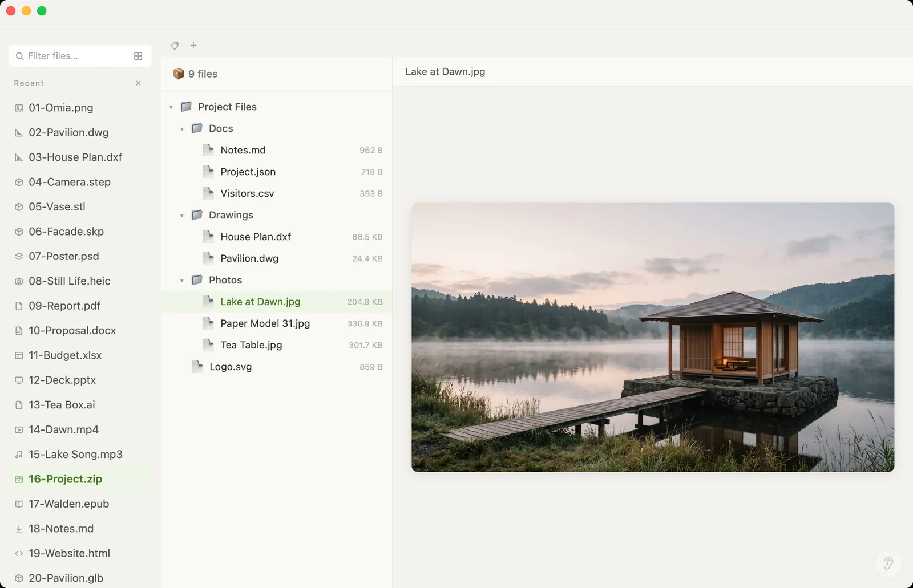Open 09-Report.pdf in the recent list

(x=80, y=306)
